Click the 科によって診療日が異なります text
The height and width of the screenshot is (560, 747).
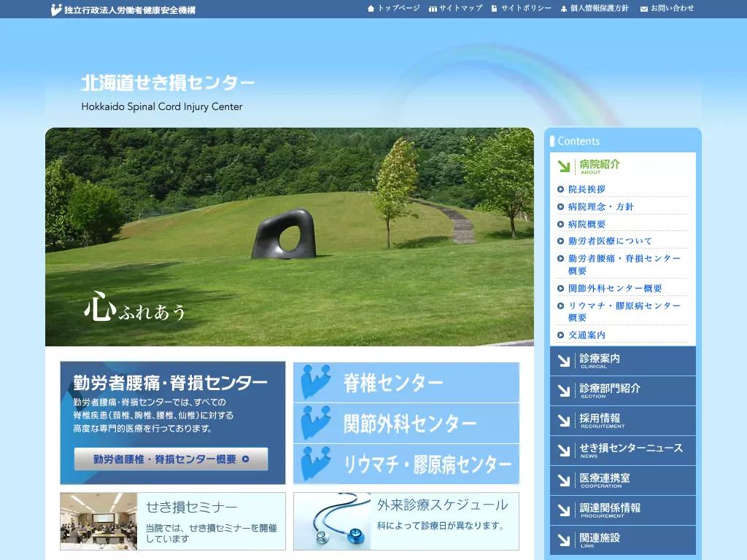click(x=440, y=526)
